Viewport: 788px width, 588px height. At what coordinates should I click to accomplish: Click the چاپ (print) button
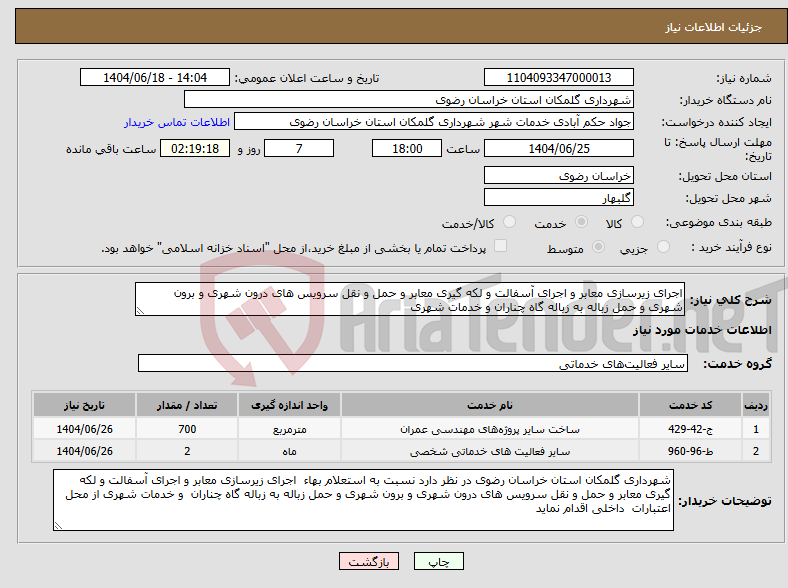pos(438,561)
